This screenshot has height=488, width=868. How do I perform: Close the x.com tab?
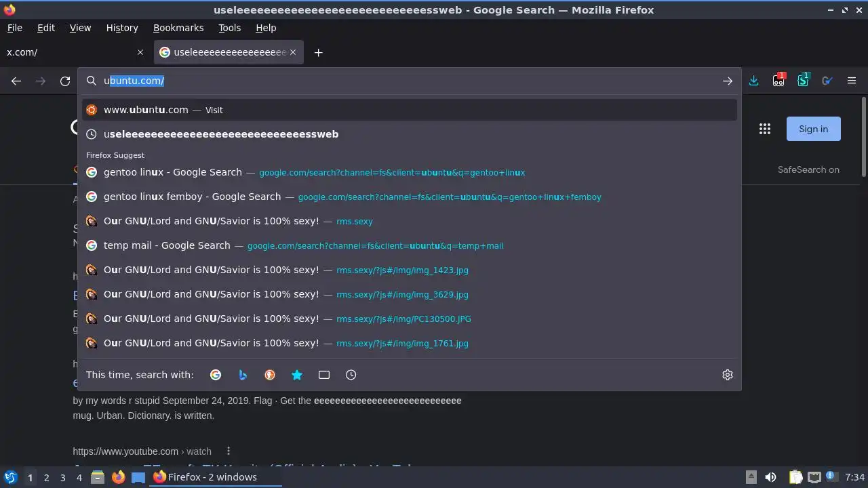(x=140, y=52)
